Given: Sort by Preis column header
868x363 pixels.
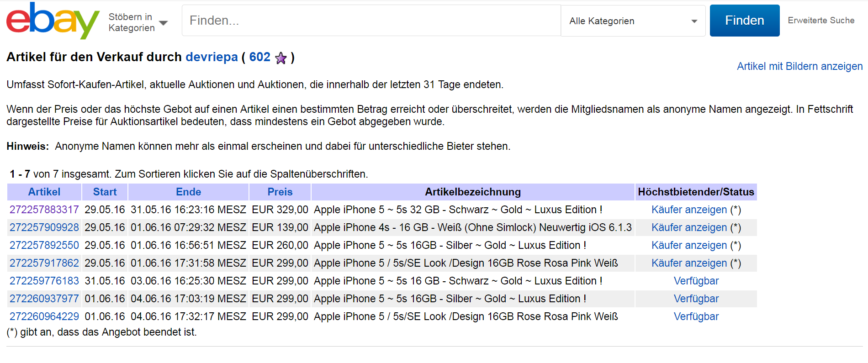Looking at the screenshot, I should click(280, 192).
